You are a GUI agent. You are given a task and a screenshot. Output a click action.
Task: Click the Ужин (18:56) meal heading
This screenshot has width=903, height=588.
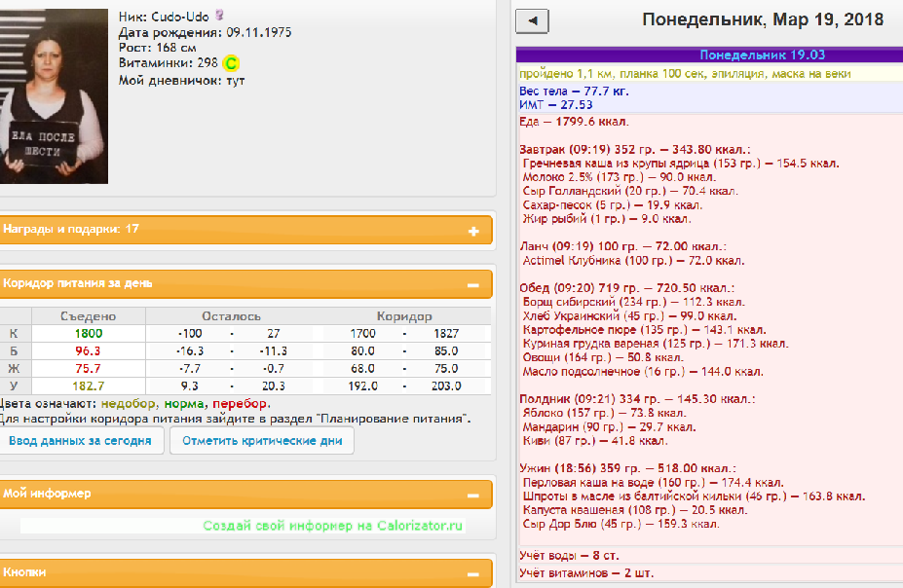tap(627, 468)
